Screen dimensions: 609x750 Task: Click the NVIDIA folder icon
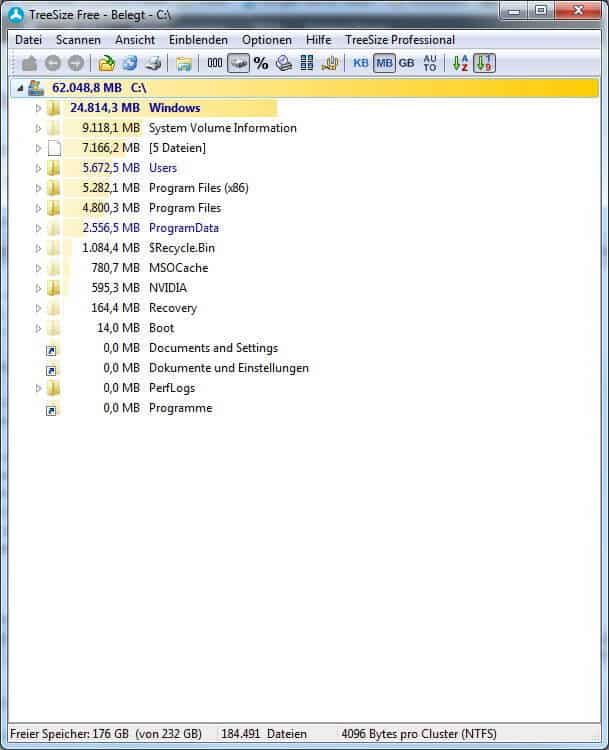pos(54,288)
